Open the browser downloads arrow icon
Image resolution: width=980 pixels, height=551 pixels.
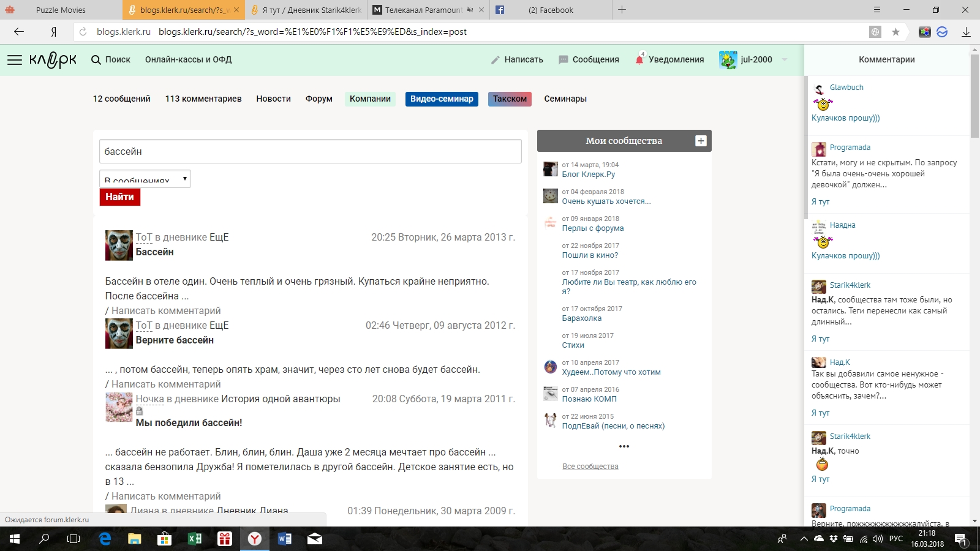pyautogui.click(x=966, y=32)
